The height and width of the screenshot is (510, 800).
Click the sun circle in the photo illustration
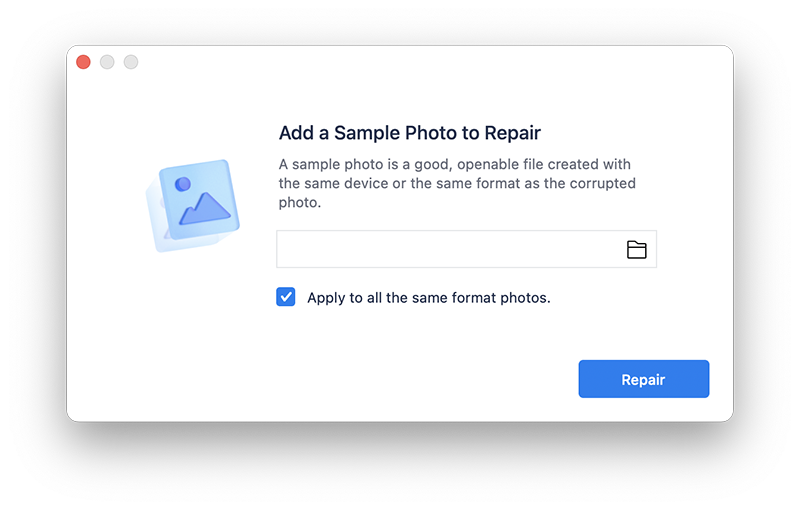[182, 184]
